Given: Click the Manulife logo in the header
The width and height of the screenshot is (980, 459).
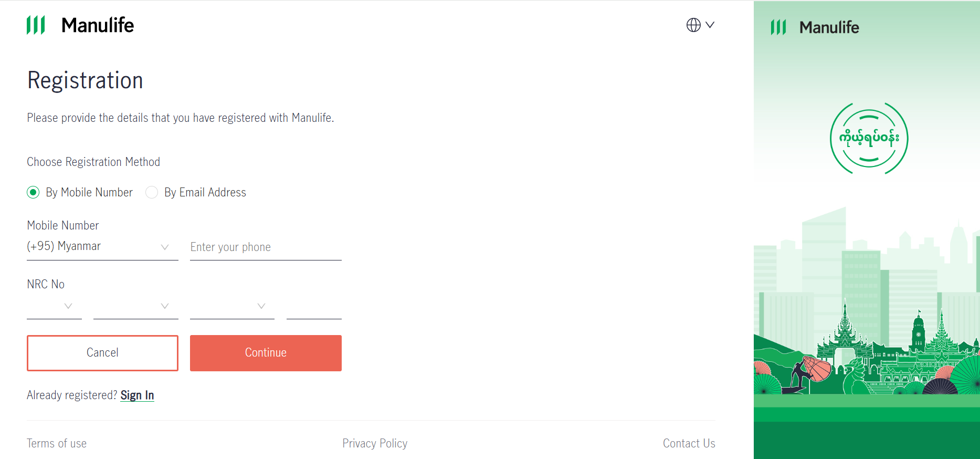Looking at the screenshot, I should [x=80, y=25].
